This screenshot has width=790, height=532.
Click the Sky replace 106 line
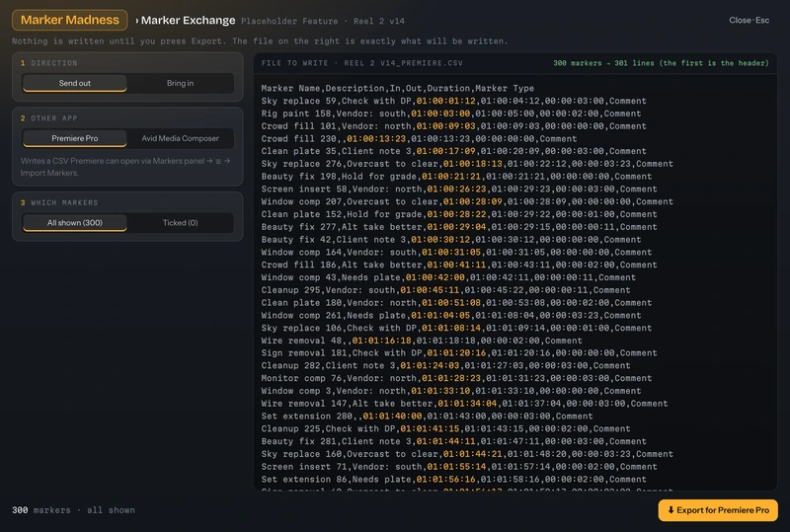click(x=456, y=328)
